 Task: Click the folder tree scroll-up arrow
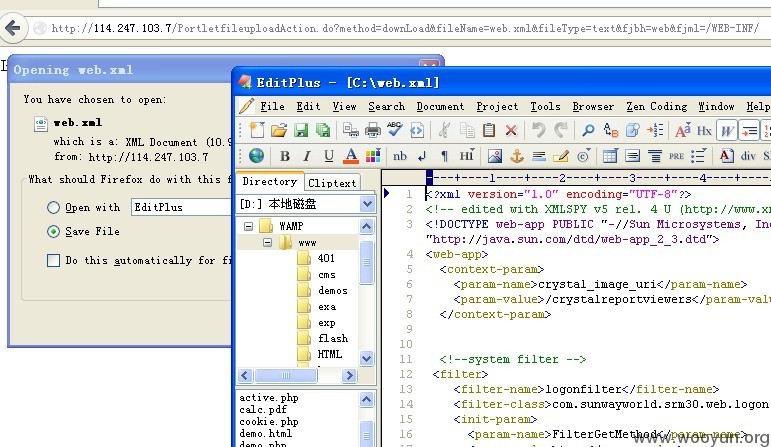366,226
